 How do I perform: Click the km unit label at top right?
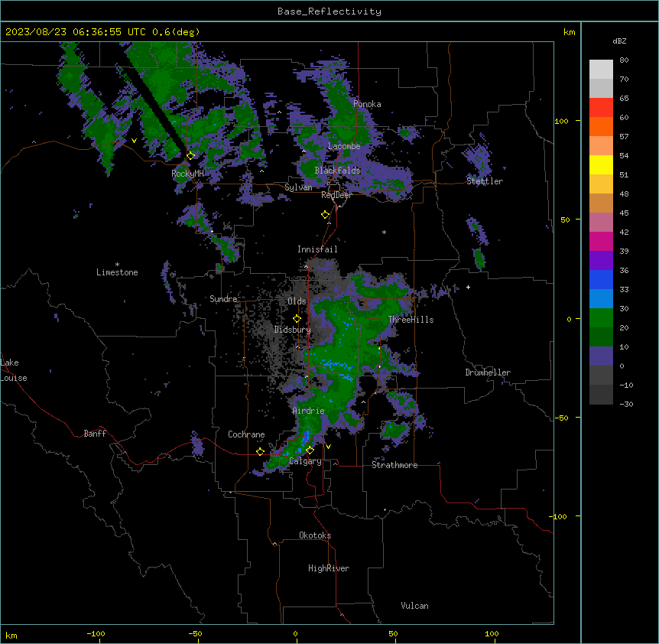pos(570,32)
